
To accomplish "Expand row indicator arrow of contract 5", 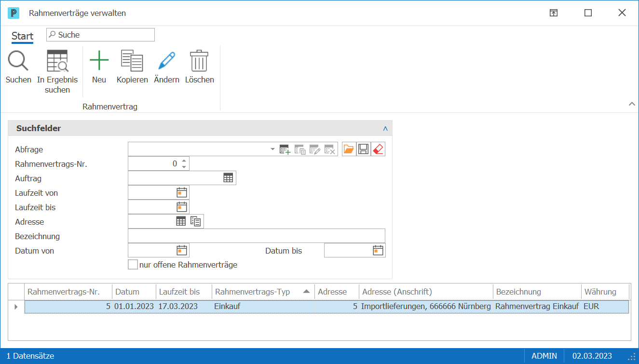I will 16,307.
